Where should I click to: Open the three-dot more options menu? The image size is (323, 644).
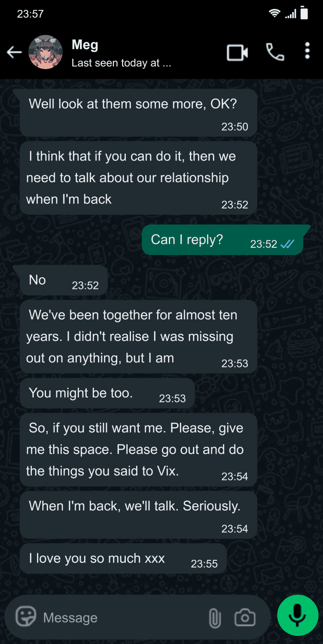click(307, 51)
